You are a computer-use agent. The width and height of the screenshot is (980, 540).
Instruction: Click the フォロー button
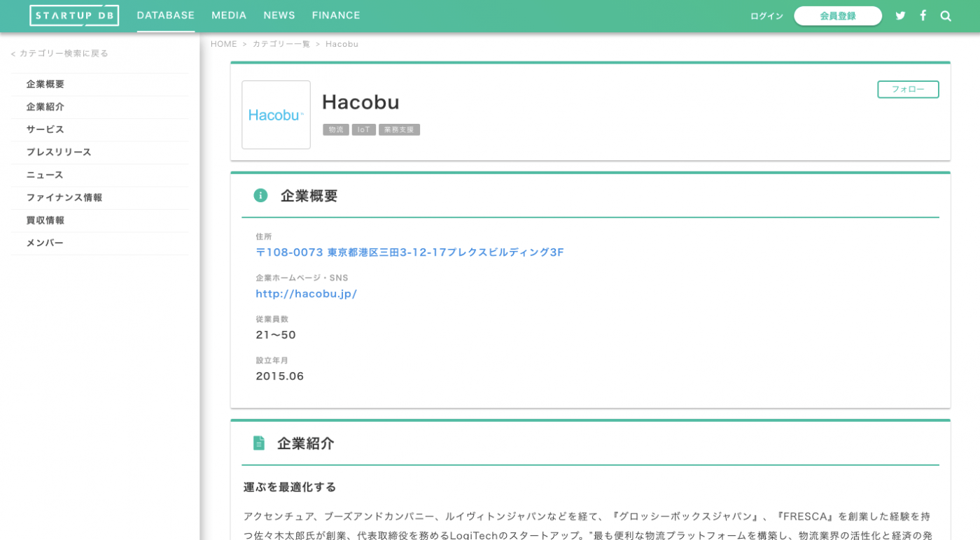(908, 90)
